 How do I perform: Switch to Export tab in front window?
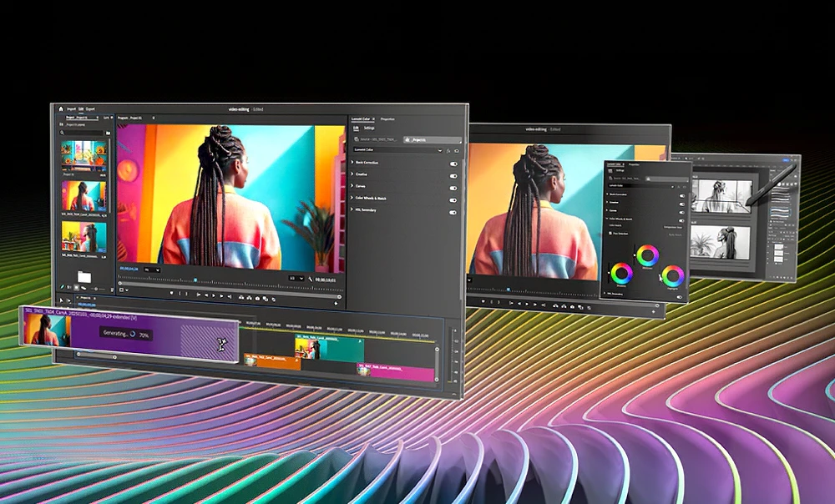(90, 109)
